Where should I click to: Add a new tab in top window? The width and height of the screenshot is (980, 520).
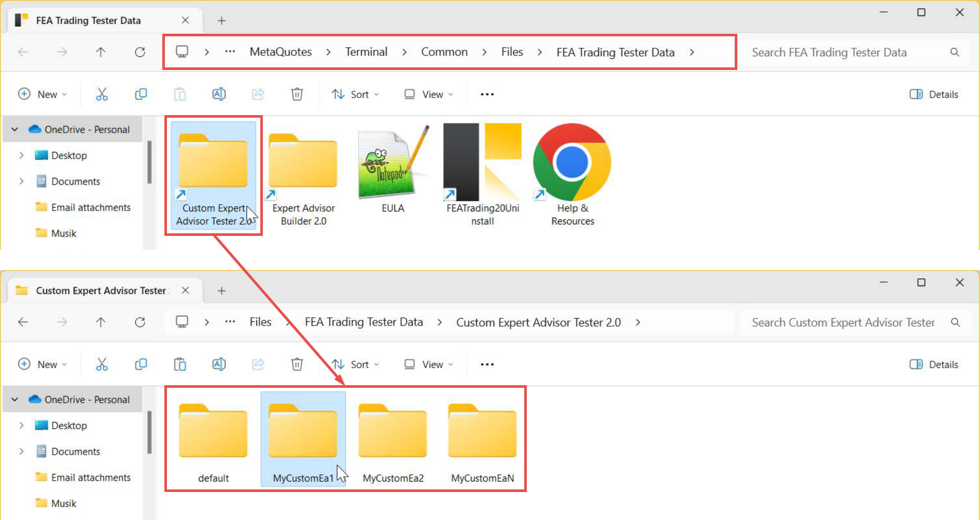(x=221, y=20)
